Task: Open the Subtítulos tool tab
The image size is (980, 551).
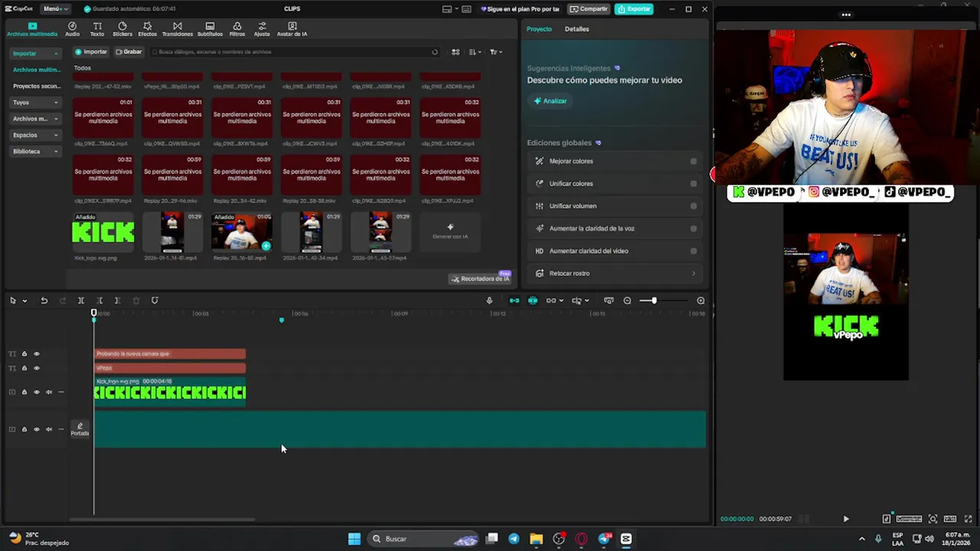Action: click(210, 29)
